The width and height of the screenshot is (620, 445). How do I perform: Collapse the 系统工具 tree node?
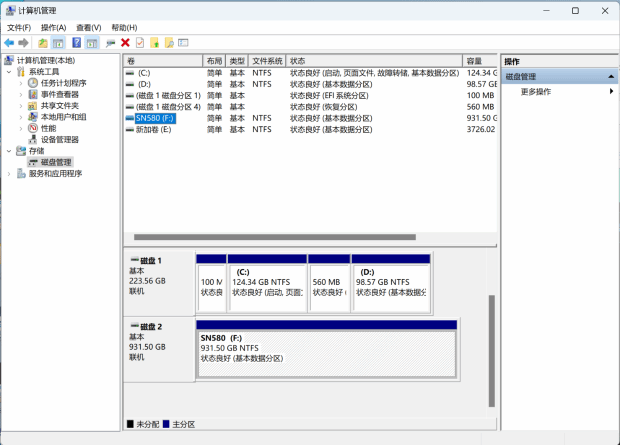(x=9, y=72)
